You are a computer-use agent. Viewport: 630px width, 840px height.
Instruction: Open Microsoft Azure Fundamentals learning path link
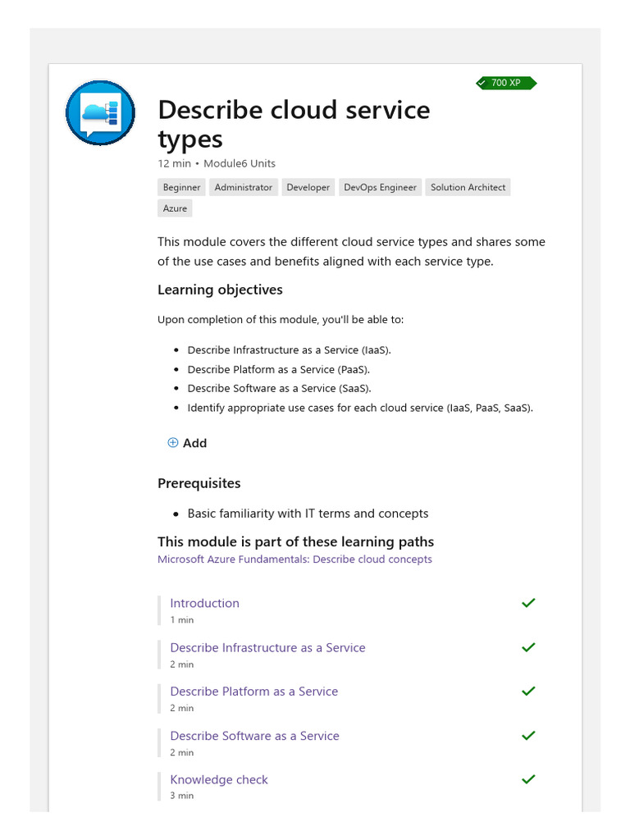[294, 559]
